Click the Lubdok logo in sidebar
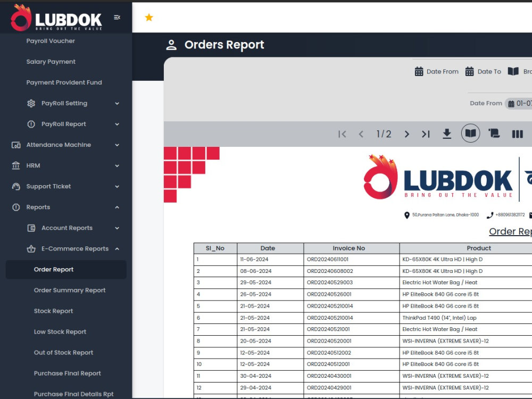The height and width of the screenshot is (399, 532). 56,18
